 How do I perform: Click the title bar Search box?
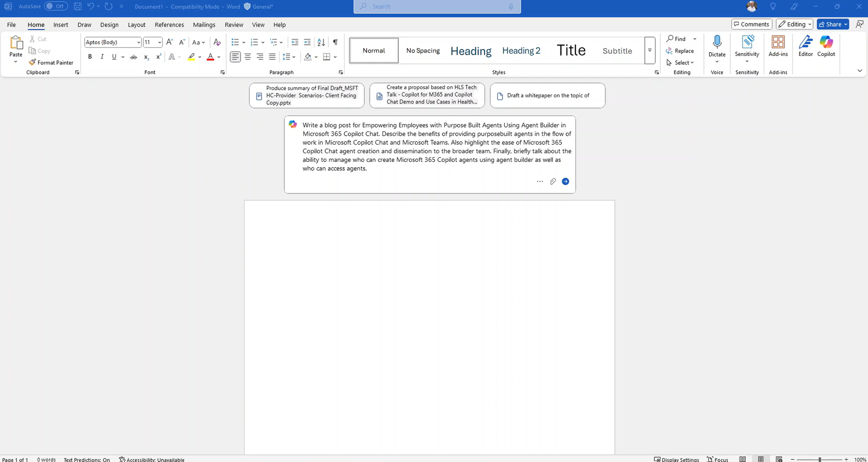pos(437,7)
